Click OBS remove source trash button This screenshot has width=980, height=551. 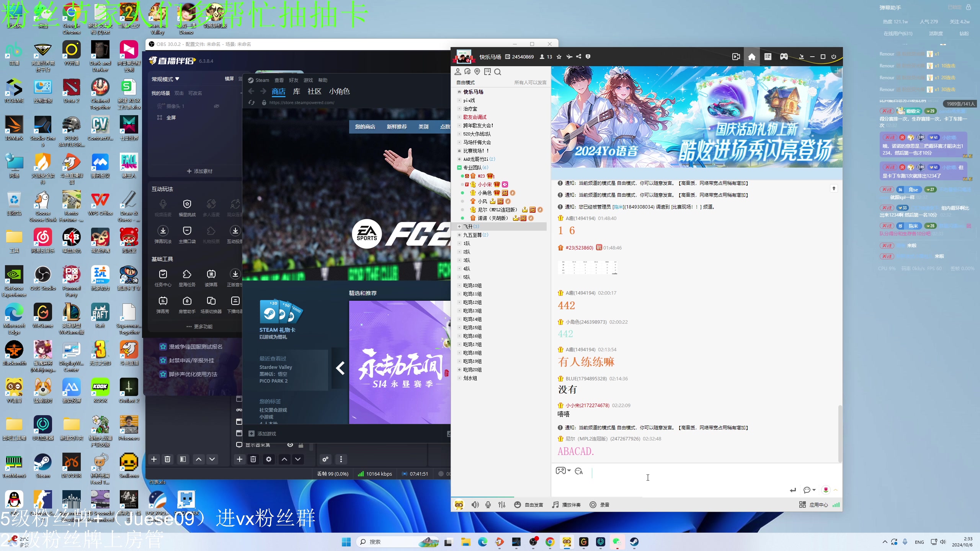point(253,459)
